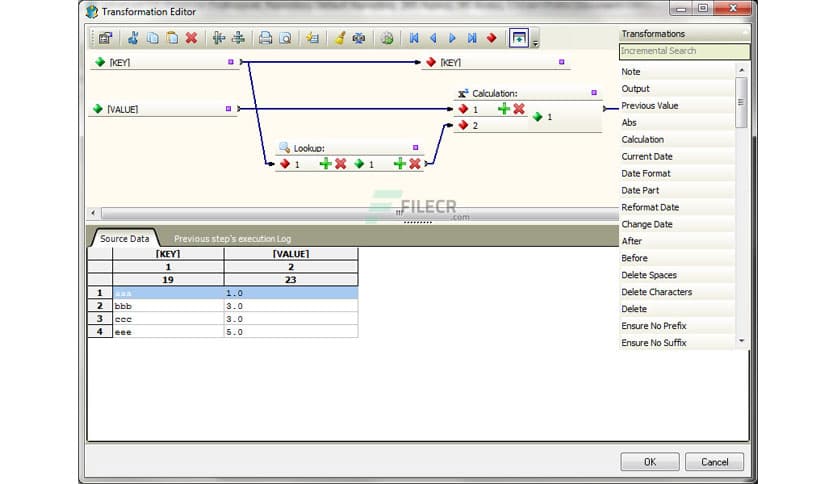Click the Cancel button

[714, 462]
